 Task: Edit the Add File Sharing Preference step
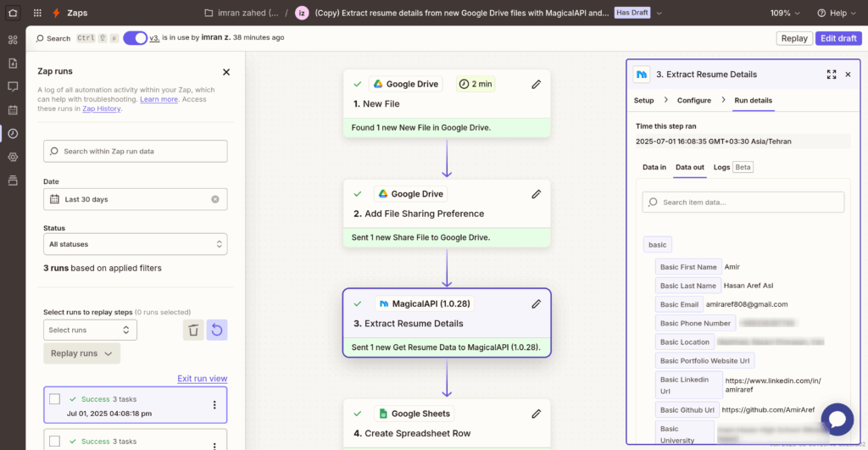536,194
